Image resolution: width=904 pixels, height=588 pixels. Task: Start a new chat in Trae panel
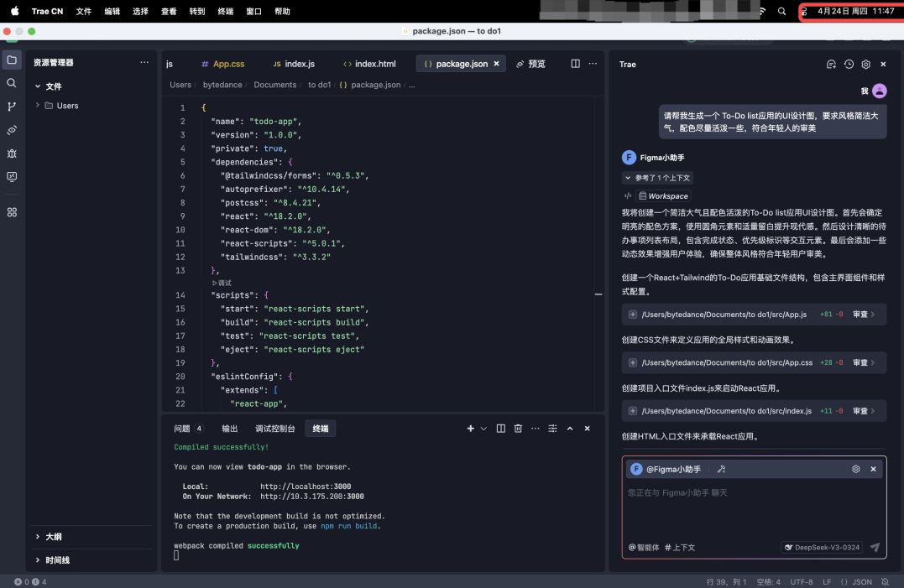click(831, 64)
